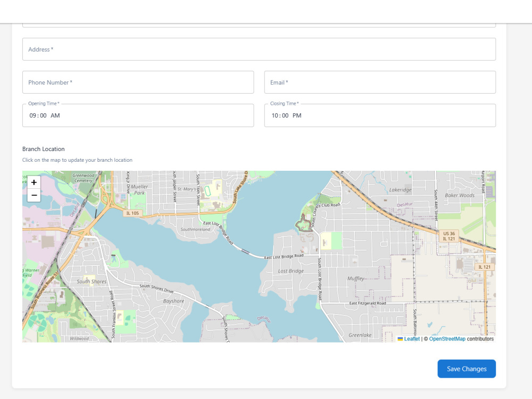
Task: Set location at Lost Bridge label
Action: click(291, 271)
